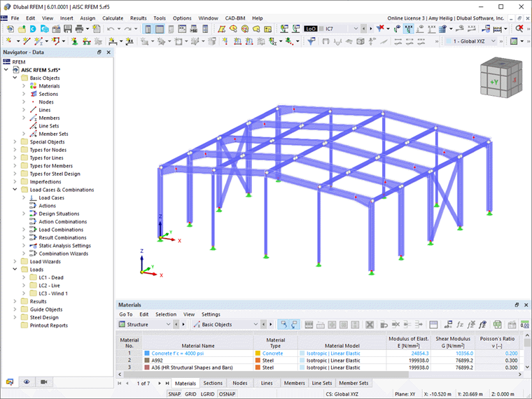
Task: Toggle the Tables panel display button
Action: pyautogui.click(x=160, y=29)
